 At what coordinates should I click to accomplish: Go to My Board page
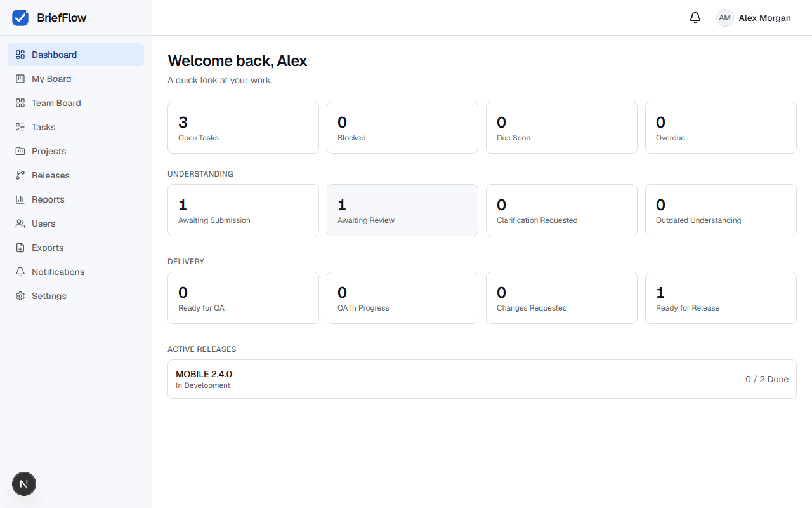coord(76,79)
